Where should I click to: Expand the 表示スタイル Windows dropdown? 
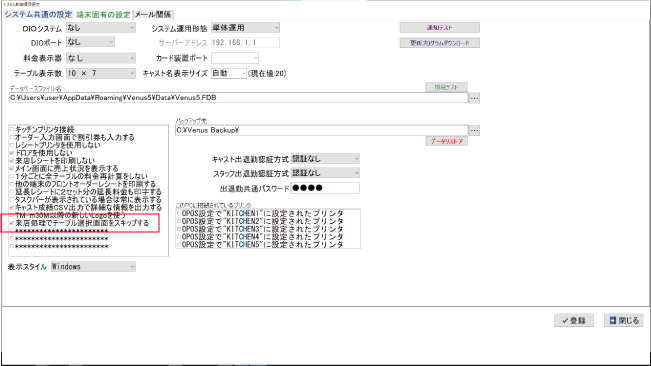(93, 266)
